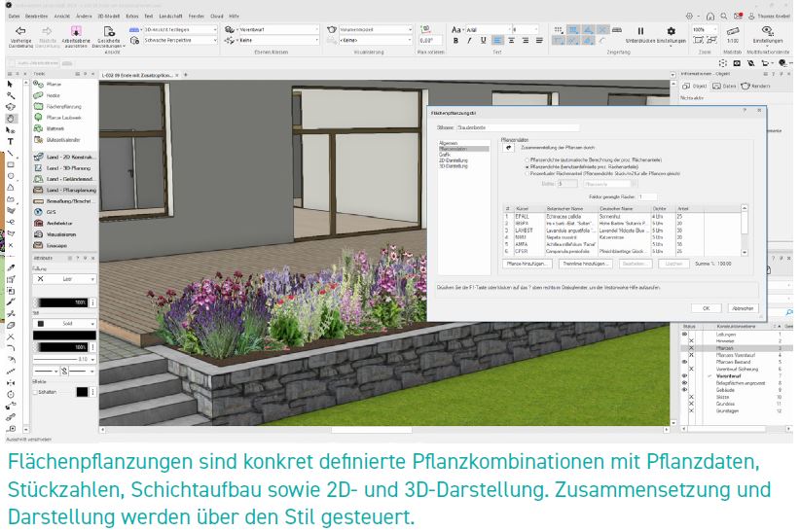Expand Gesicherte Darstellungen dropdown
Image resolution: width=800 pixels, height=532 pixels.
[109, 36]
